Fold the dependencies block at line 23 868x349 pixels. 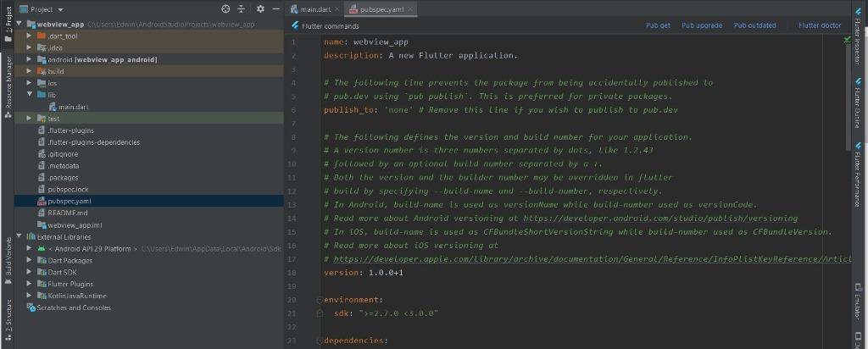[320, 341]
